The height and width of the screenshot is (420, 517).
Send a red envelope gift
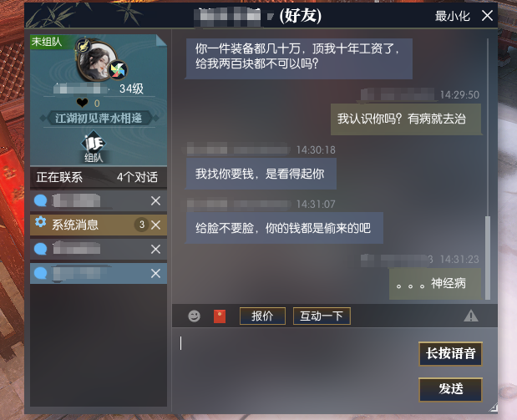220,316
